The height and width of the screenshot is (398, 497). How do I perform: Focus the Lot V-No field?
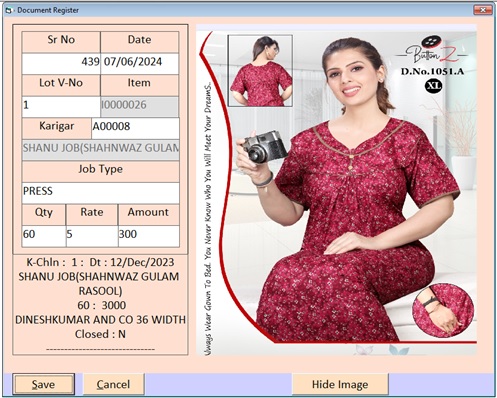pos(61,107)
